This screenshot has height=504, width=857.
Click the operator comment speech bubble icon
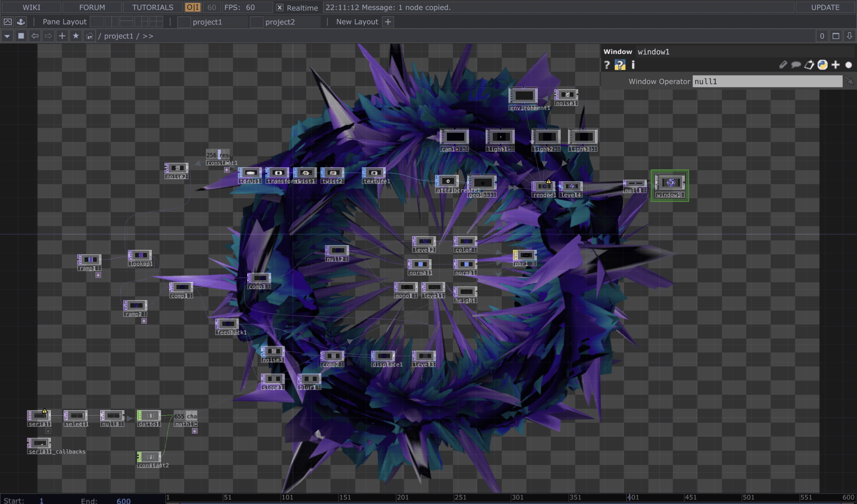click(x=796, y=65)
